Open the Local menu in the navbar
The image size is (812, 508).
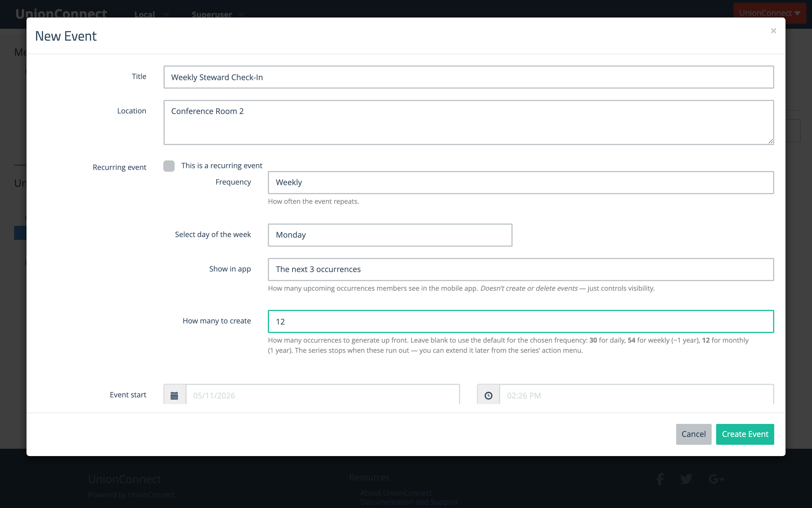point(152,14)
